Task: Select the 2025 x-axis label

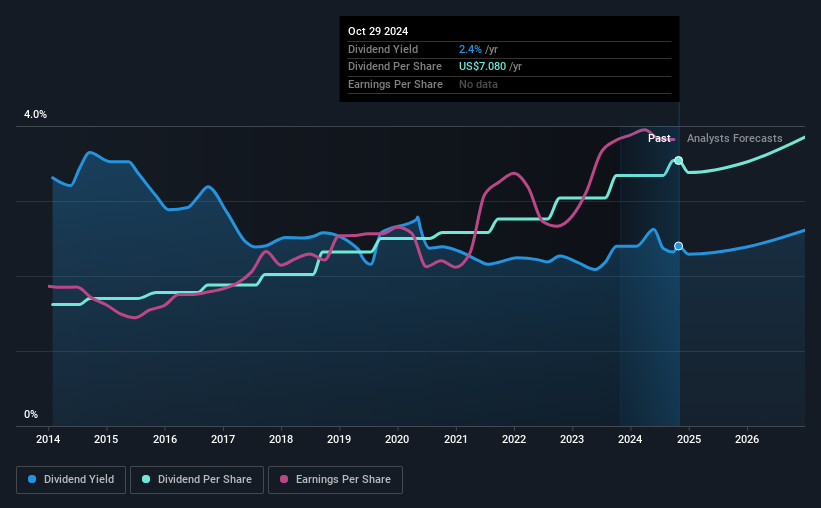Action: 689,439
